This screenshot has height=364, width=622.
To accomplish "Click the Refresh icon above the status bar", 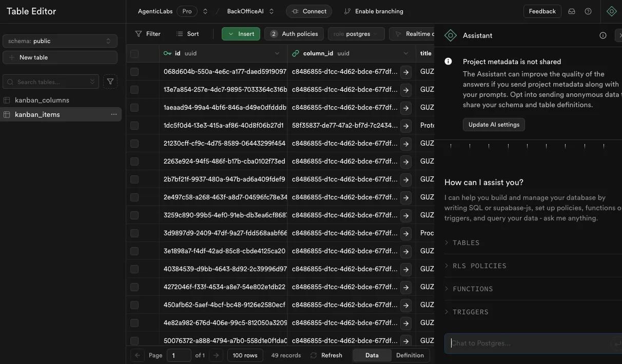I will [313, 355].
